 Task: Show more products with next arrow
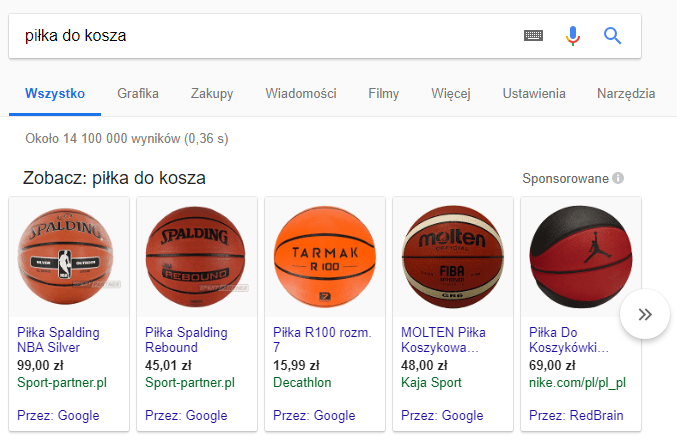click(645, 315)
